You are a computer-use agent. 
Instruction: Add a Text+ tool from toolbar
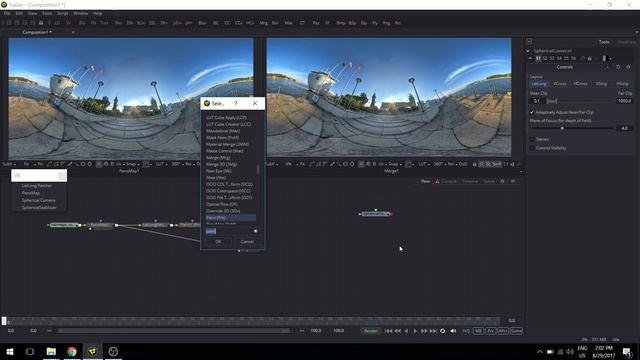point(104,23)
